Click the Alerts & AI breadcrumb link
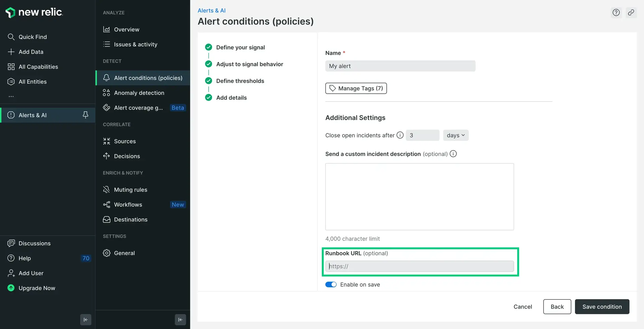 pyautogui.click(x=212, y=10)
